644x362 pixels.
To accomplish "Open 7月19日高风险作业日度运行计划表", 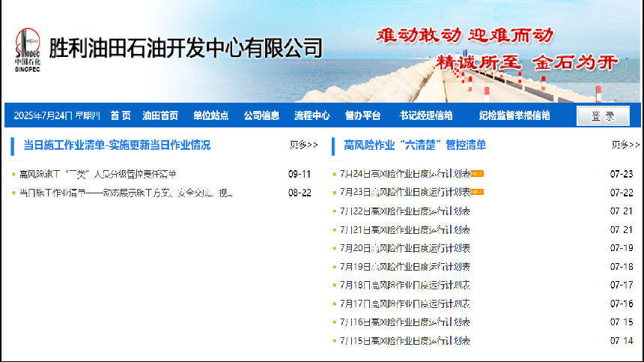I will (x=405, y=266).
